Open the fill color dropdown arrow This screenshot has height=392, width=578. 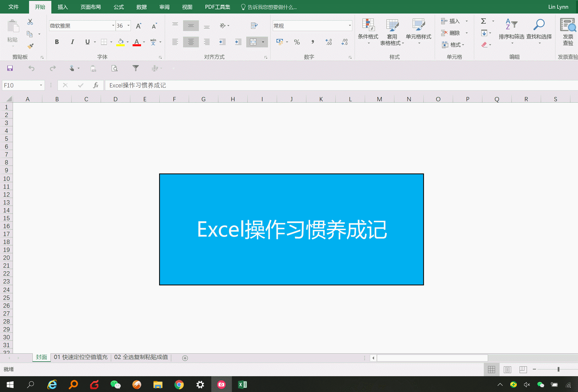pyautogui.click(x=128, y=42)
